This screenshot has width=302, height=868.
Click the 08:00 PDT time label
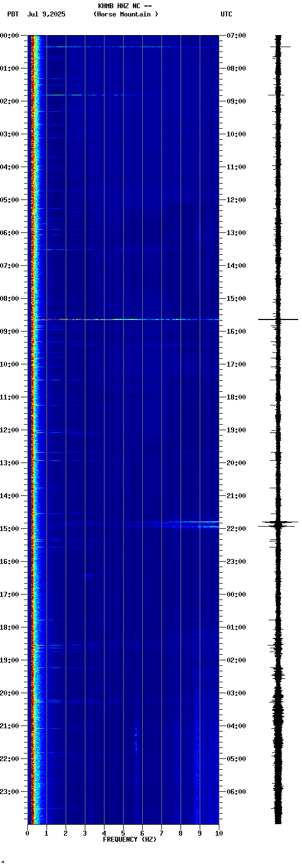(9, 299)
